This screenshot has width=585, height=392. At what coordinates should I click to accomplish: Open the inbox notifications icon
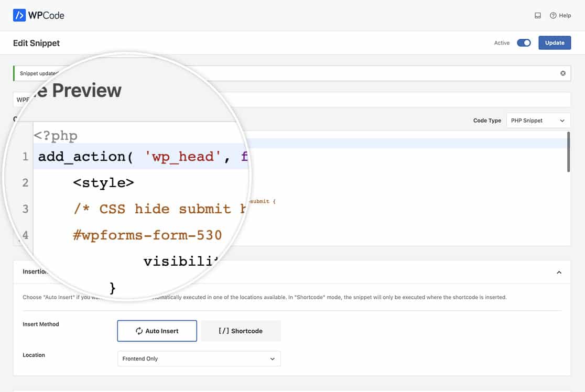click(x=538, y=16)
